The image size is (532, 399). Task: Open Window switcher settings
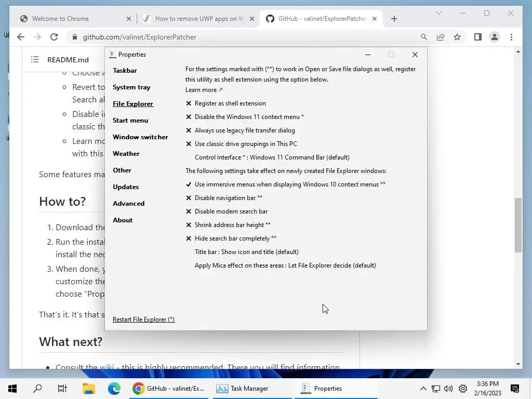point(140,137)
